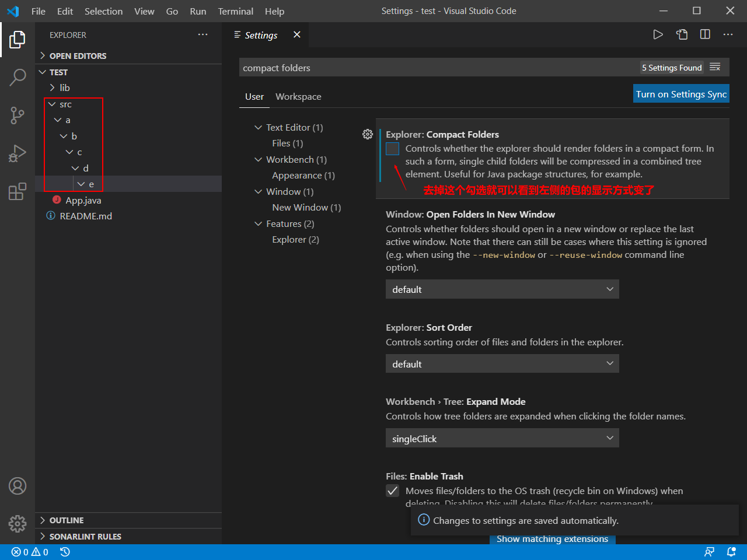Expand the lib folder
This screenshot has width=747, height=560.
[x=128, y=88]
